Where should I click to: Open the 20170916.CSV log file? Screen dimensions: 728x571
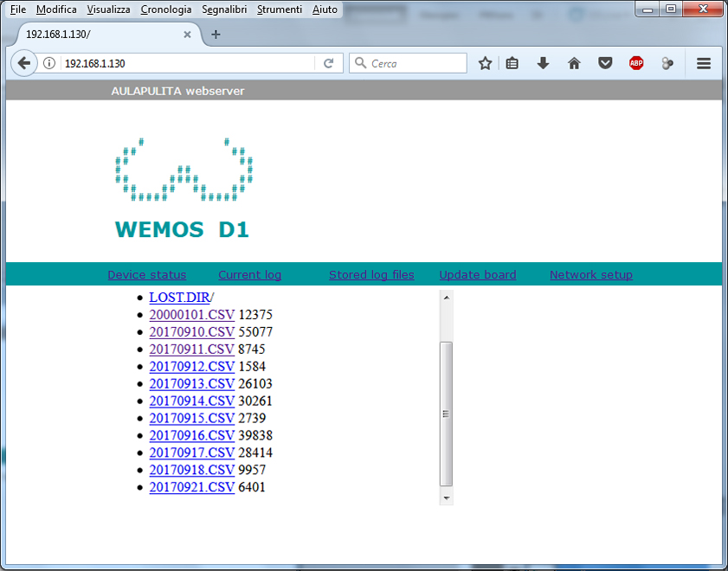[x=192, y=435]
